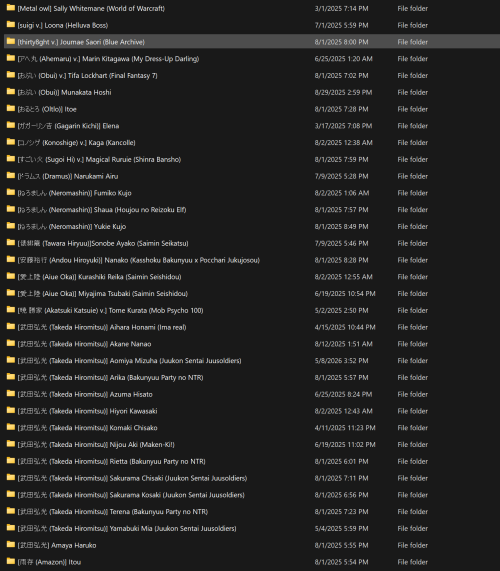Screen dimensions: 500x571
Task: Select Magical Ruruie (Shinra Bansho) folder
Action: coord(99,160)
